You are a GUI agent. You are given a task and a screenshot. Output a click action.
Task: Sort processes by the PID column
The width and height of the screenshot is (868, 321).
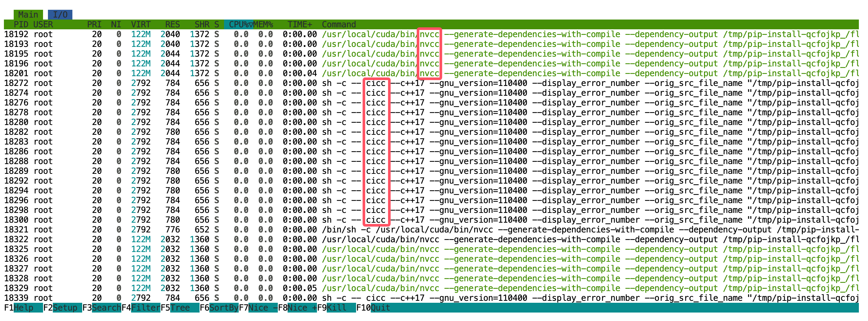coord(20,24)
